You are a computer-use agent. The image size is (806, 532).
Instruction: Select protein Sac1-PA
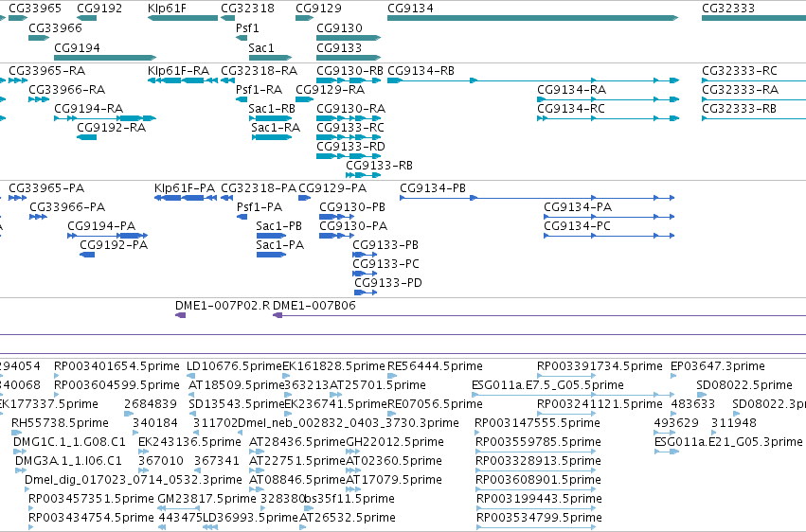coord(271,255)
